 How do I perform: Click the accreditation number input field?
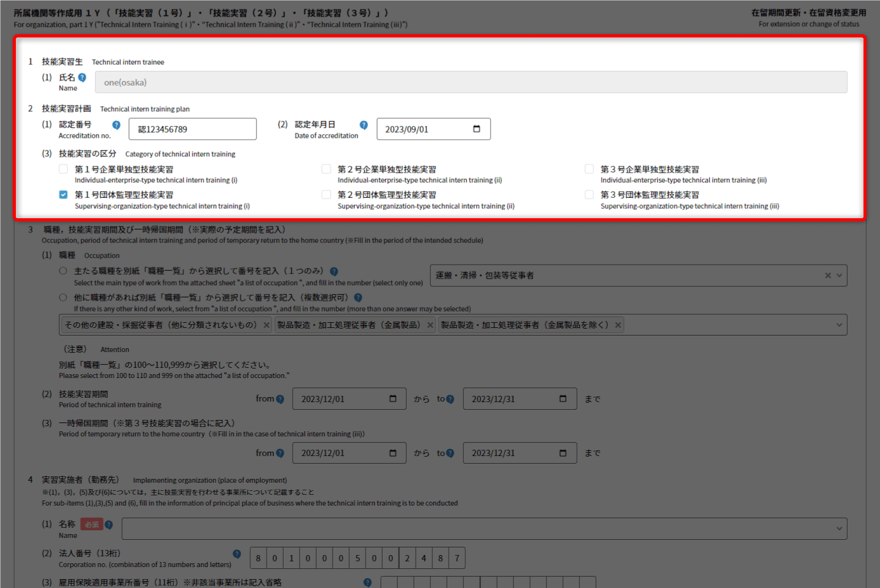192,129
